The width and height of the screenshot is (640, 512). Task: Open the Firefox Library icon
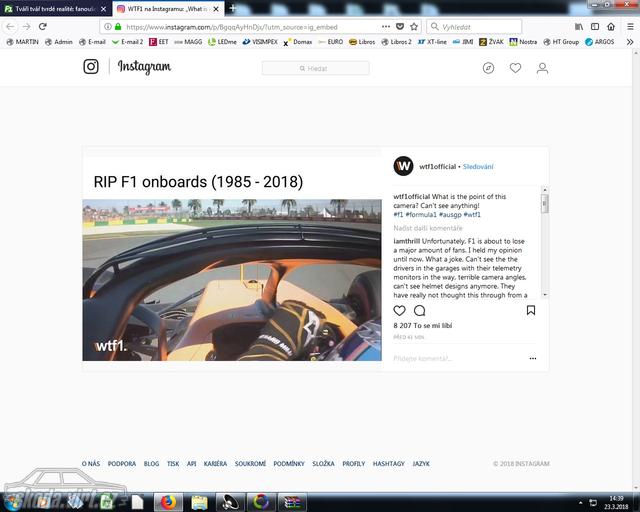click(x=579, y=27)
